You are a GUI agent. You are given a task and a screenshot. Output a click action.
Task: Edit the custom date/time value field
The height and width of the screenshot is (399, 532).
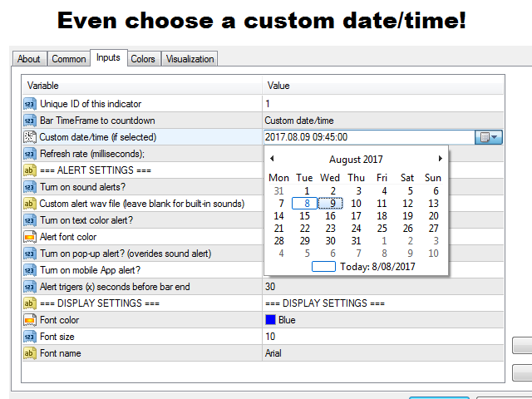click(366, 137)
